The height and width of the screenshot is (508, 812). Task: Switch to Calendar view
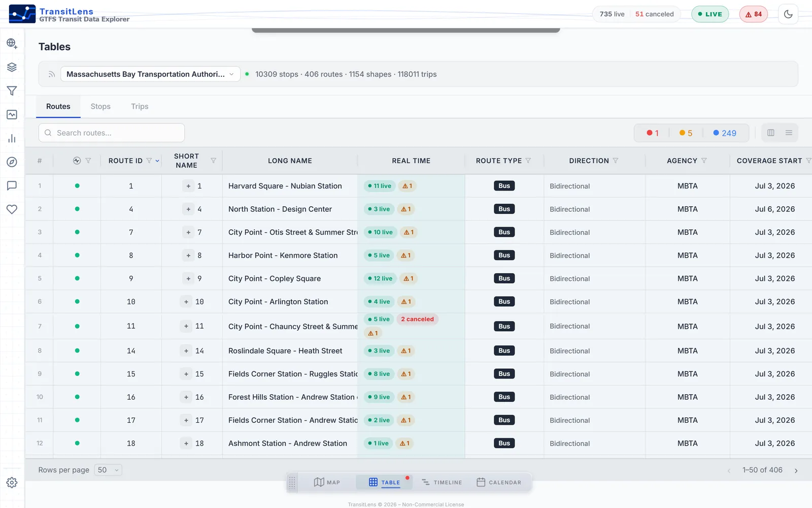pos(499,482)
